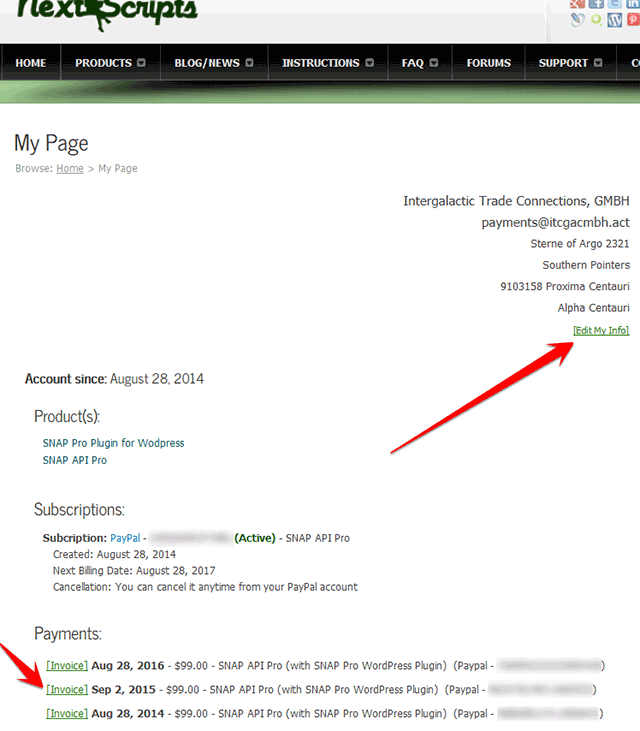Screen dimensions: 640x731
Task: Expand the BLOG/NEWS dropdown arrow
Action: coord(249,63)
